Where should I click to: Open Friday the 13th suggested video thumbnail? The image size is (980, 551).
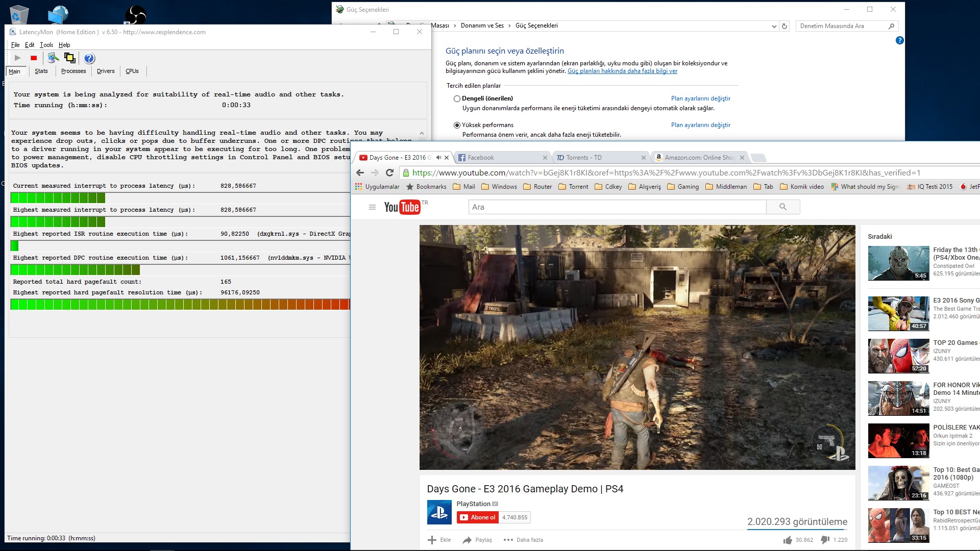click(898, 263)
